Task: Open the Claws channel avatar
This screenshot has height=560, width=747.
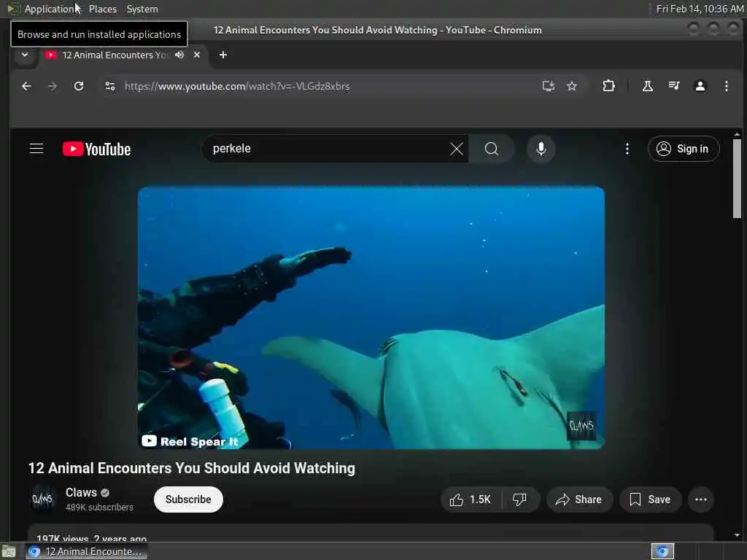Action: point(42,499)
